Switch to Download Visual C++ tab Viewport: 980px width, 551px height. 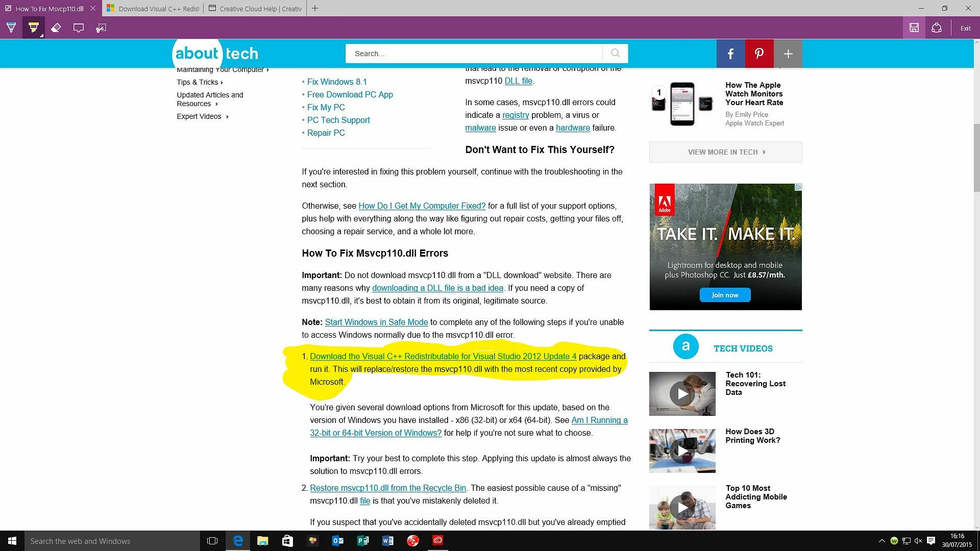point(153,9)
